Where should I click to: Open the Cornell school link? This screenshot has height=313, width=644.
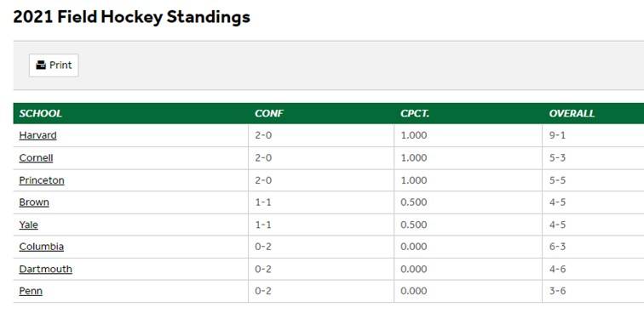36,158
